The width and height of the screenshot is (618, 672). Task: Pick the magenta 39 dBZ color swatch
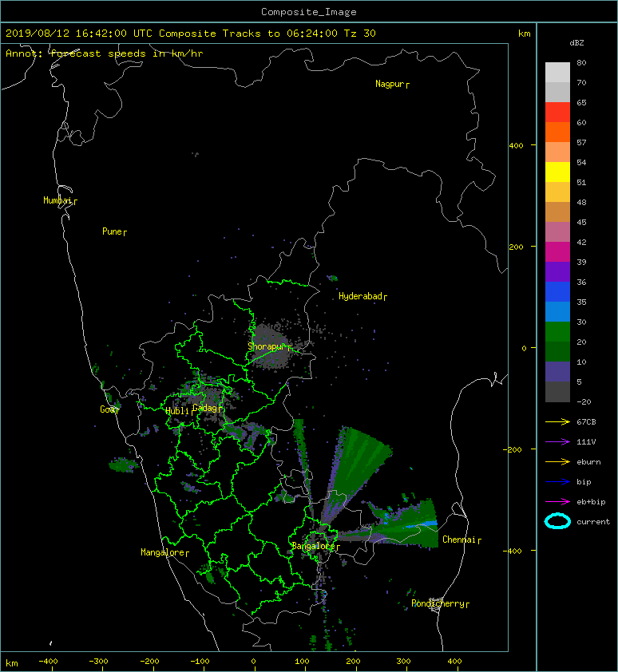557,251
